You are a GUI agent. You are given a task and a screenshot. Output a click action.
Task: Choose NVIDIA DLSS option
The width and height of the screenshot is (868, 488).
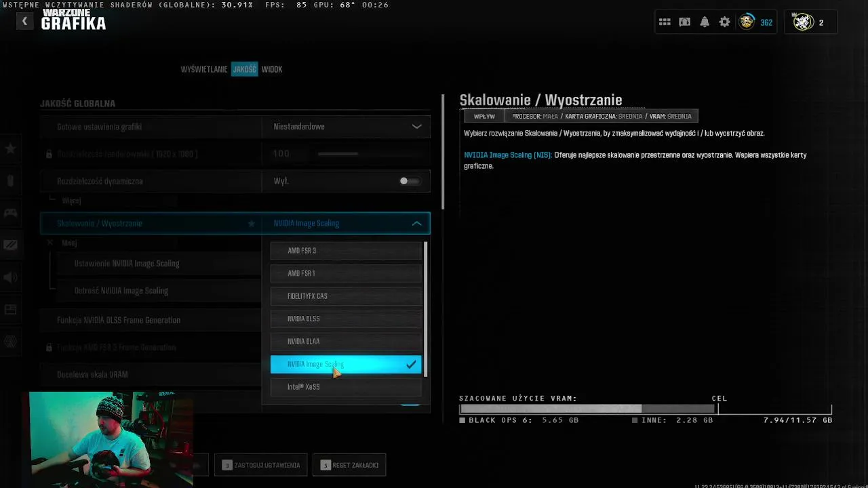click(x=346, y=319)
